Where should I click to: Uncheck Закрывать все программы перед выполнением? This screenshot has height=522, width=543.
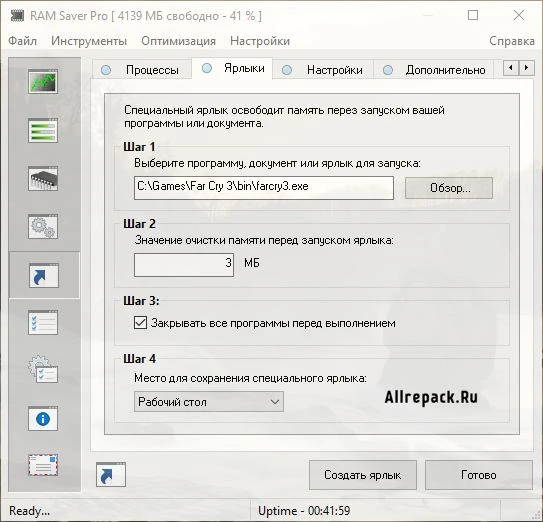[x=140, y=323]
